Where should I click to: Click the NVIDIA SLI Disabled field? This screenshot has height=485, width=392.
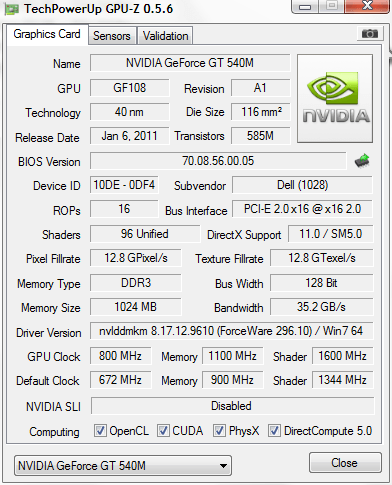232,406
